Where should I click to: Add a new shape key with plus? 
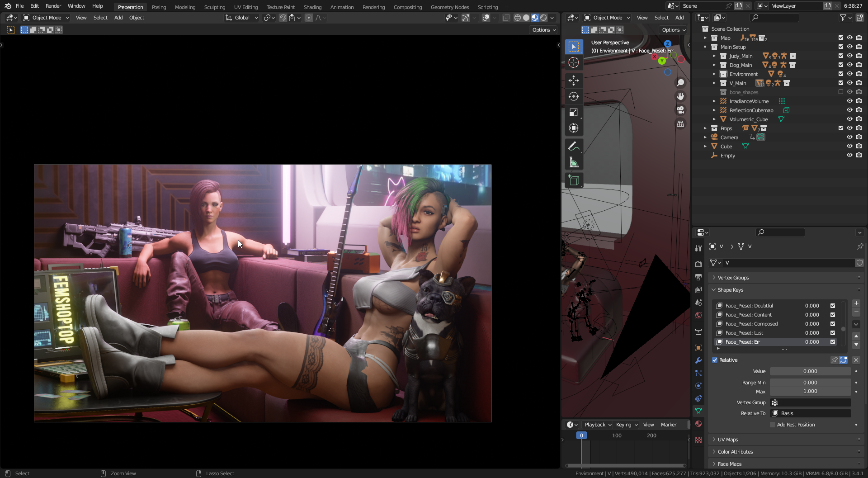[x=856, y=303]
